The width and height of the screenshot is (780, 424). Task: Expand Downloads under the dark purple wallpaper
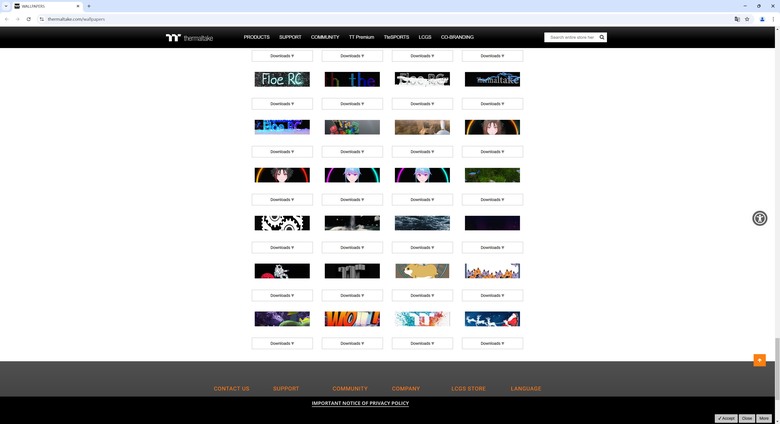(x=492, y=247)
